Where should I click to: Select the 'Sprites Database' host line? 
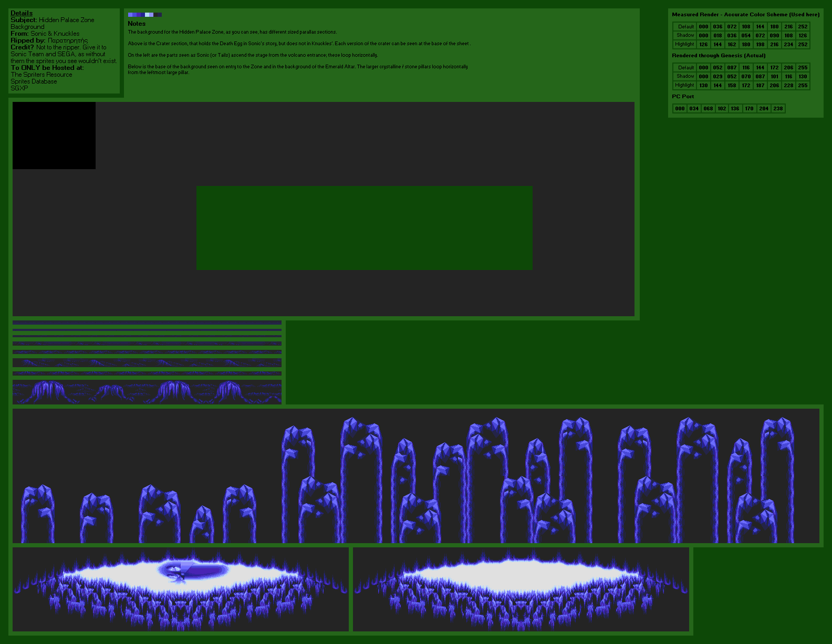(x=34, y=81)
